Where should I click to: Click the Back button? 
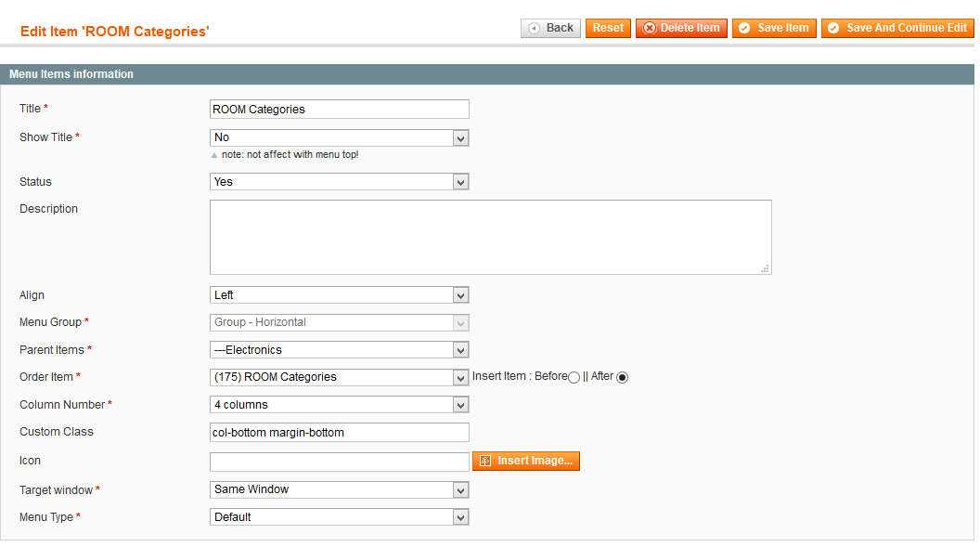[550, 28]
